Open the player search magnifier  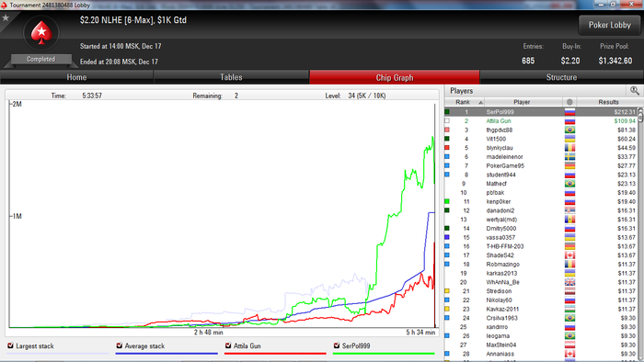[x=635, y=90]
